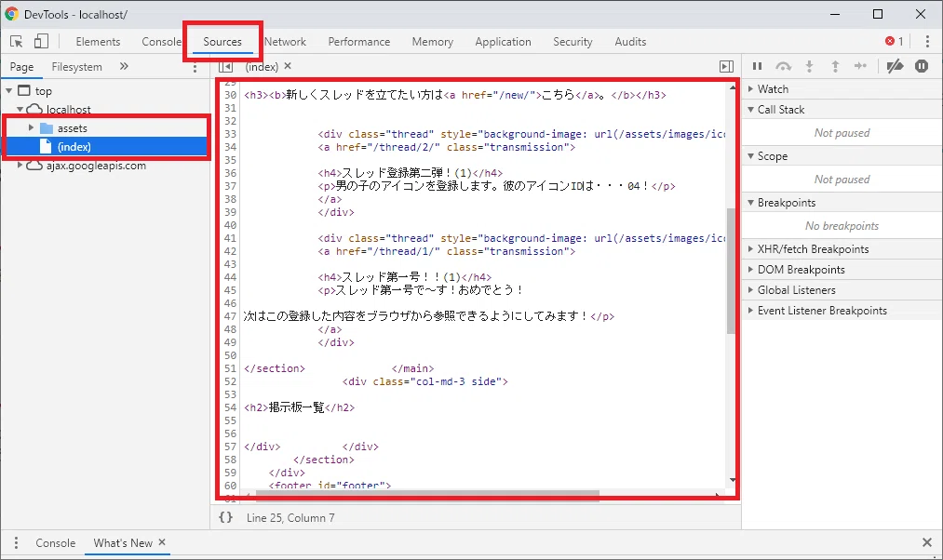Screen dimensions: 943x560
Task: Click the vertical scrollbar thumb in editor
Action: 732,271
